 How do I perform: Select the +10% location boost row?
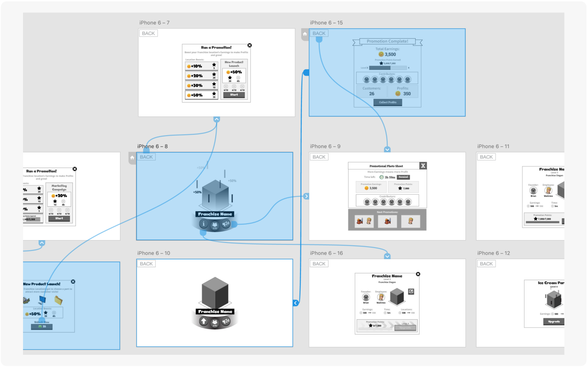(x=201, y=66)
